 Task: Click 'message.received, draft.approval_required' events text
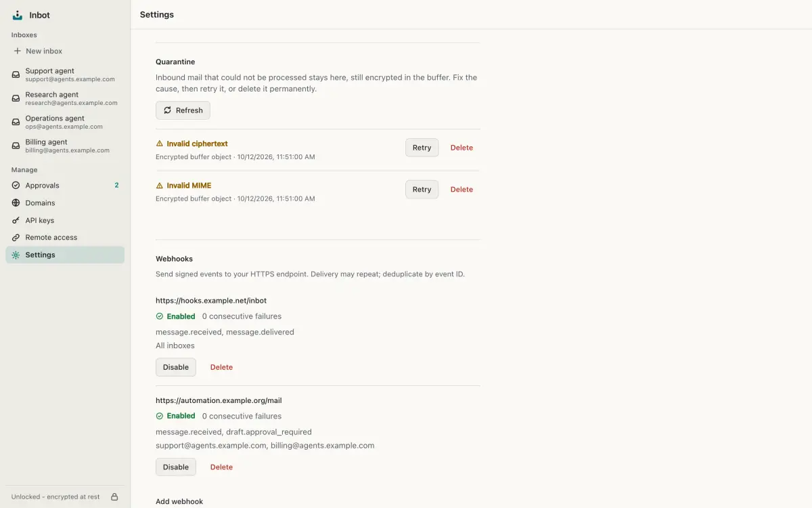233,432
